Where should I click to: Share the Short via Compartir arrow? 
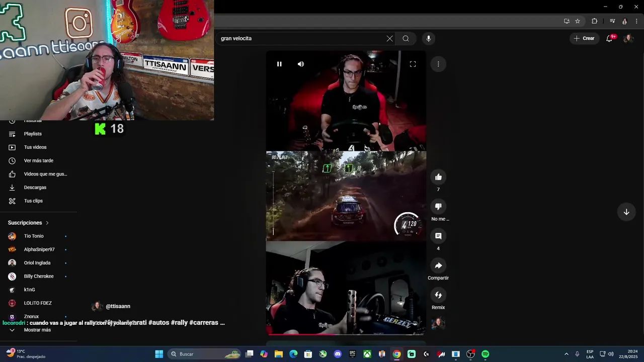[x=438, y=265]
